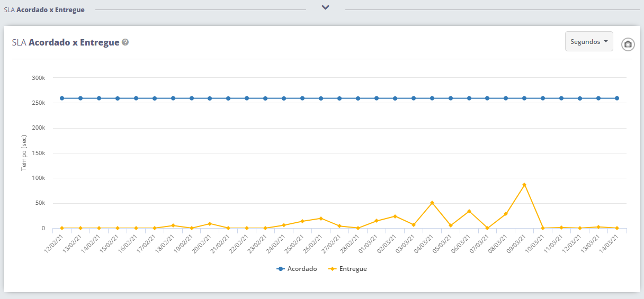The image size is (644, 299).
Task: Select the Entregue point on 20/02/21
Action: [x=210, y=224]
